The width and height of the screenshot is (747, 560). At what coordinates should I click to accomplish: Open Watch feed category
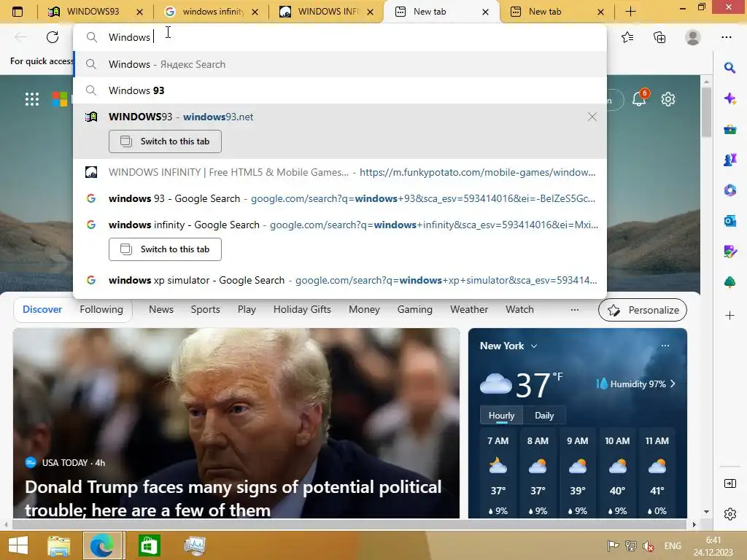pos(519,309)
